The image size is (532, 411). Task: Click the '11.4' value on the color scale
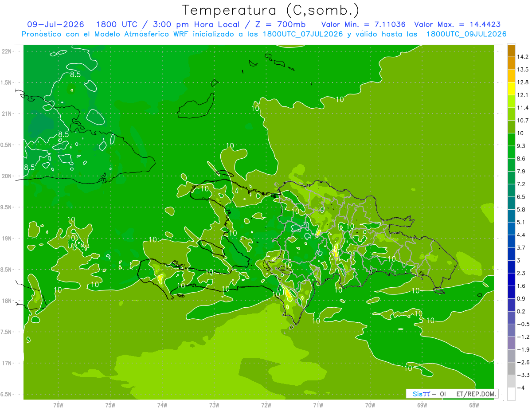point(523,108)
